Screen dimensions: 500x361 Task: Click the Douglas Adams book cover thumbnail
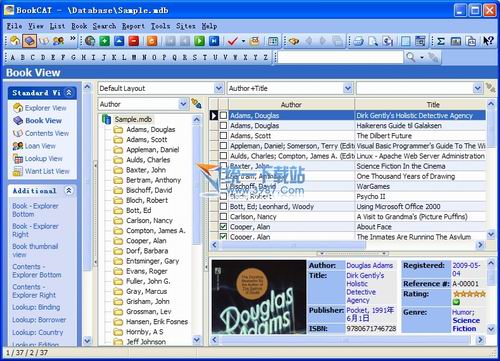pos(259,297)
